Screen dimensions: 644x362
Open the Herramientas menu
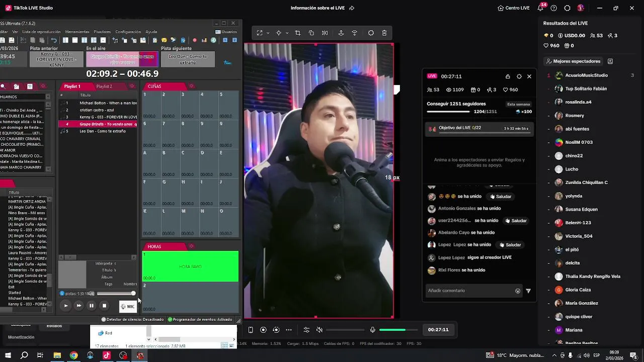(x=77, y=32)
